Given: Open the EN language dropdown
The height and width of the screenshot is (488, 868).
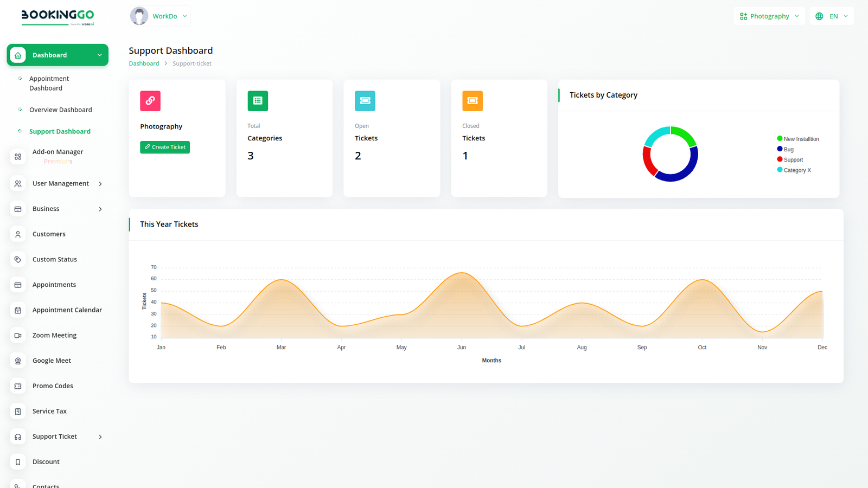Looking at the screenshot, I should [x=832, y=16].
